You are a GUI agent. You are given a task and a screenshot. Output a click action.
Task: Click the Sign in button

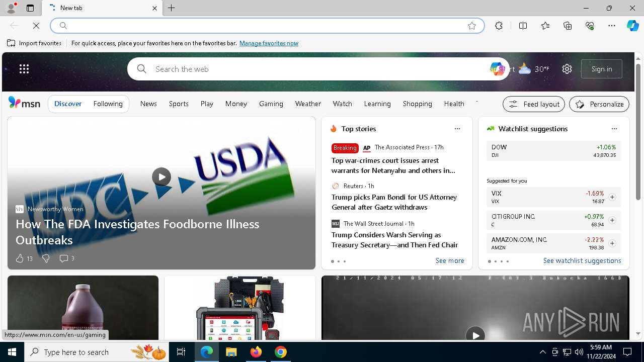[x=602, y=69]
